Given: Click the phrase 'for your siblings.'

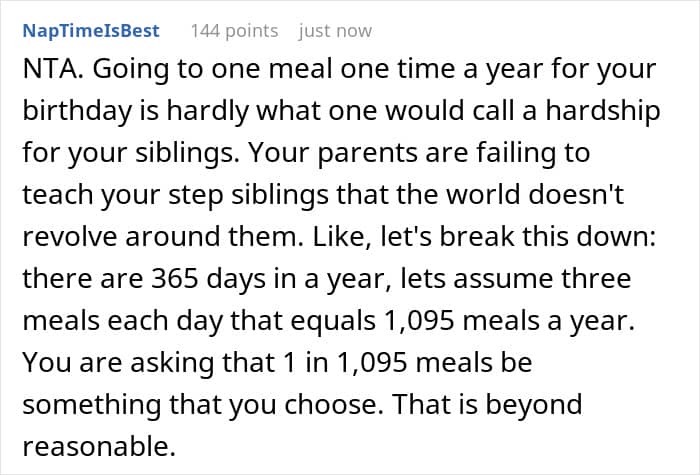Looking at the screenshot, I should point(131,153).
